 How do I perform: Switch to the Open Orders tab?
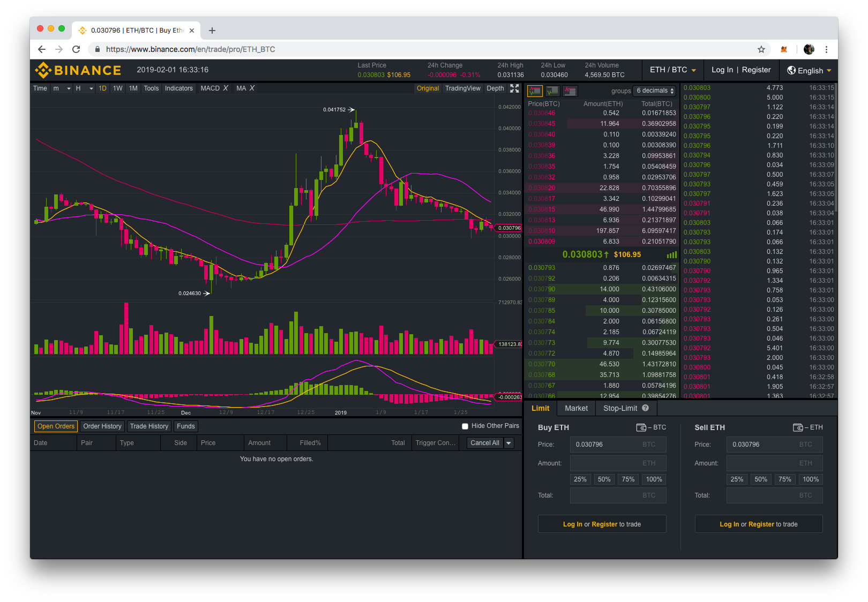(x=56, y=426)
